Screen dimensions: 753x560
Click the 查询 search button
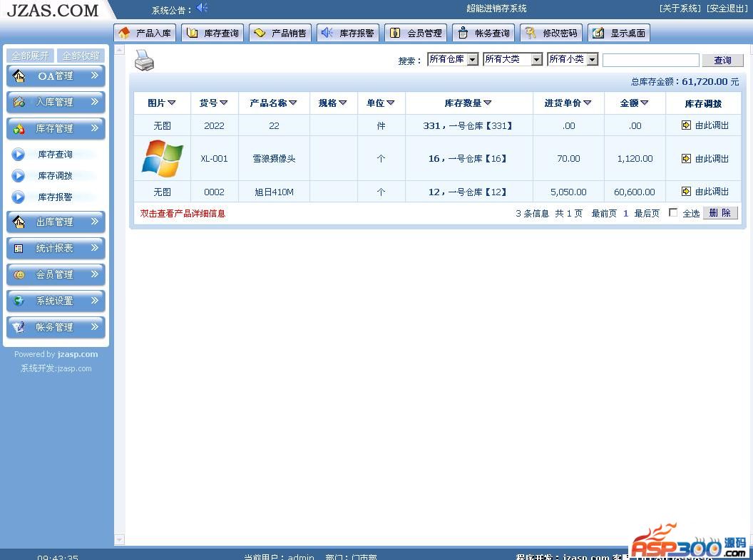[722, 60]
